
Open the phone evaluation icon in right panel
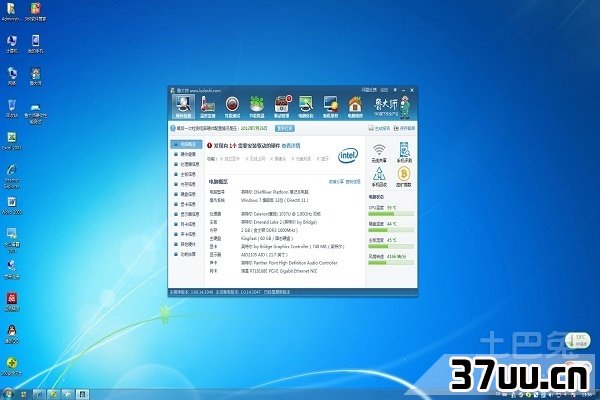point(404,153)
